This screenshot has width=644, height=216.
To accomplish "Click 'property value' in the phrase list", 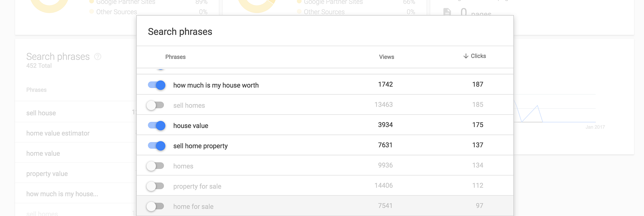I will [x=47, y=174].
